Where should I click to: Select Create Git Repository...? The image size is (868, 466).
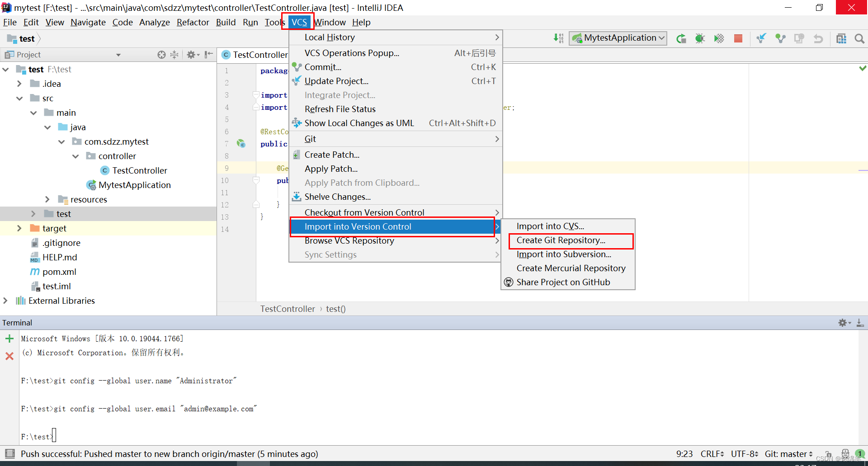coord(568,240)
